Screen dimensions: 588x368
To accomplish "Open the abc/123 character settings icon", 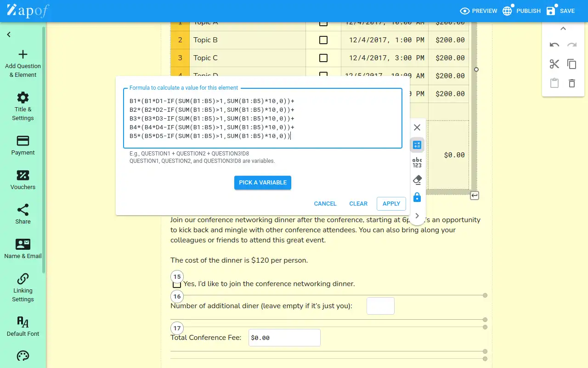I will coord(417,162).
